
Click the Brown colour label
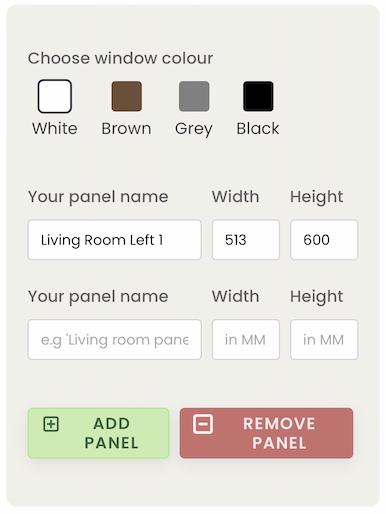[x=126, y=129]
